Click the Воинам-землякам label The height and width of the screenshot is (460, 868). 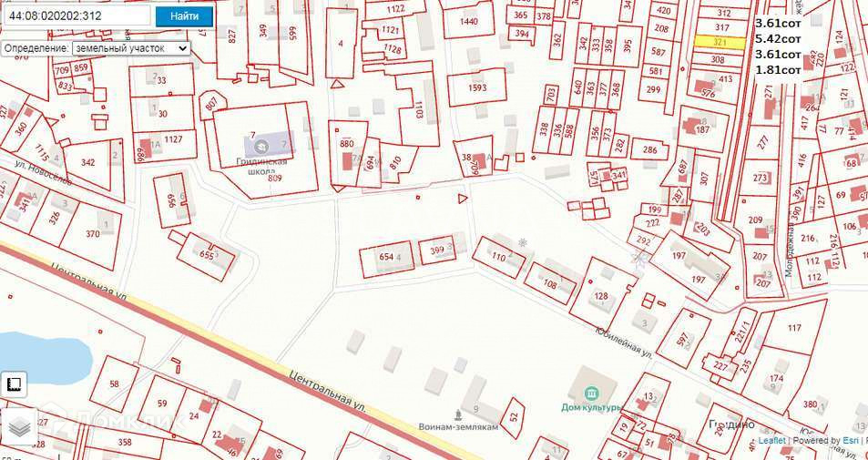[458, 427]
